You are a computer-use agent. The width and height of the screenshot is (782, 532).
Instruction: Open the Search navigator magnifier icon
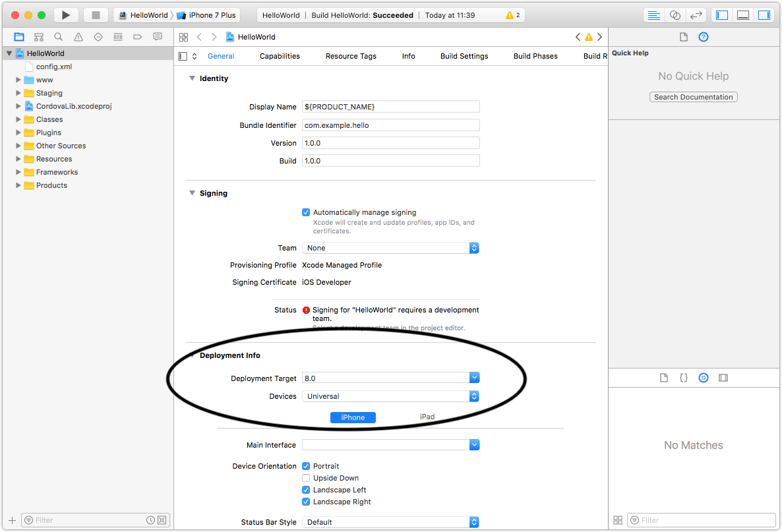pyautogui.click(x=58, y=37)
